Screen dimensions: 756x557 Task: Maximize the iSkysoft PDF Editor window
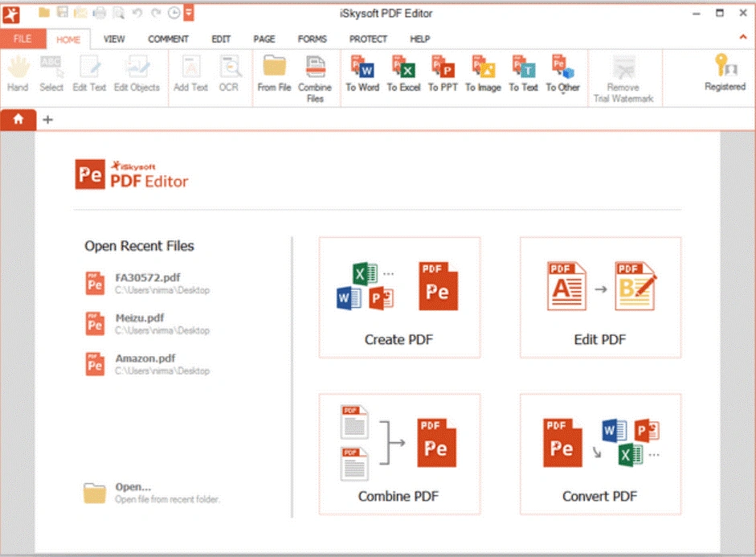point(720,13)
